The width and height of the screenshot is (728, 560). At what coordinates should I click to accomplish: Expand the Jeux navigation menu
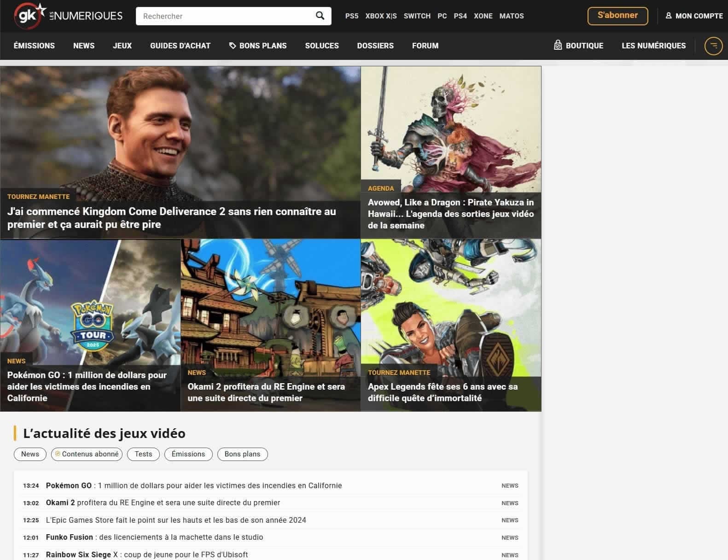point(122,46)
